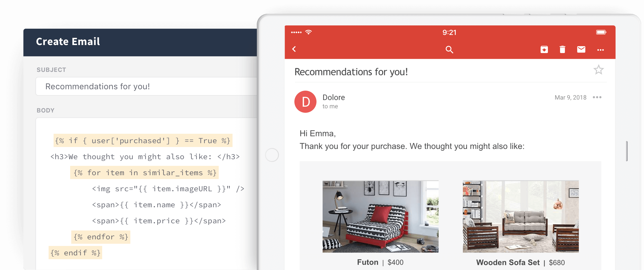
Task: Click the Wi-Fi status icon
Action: 308,32
